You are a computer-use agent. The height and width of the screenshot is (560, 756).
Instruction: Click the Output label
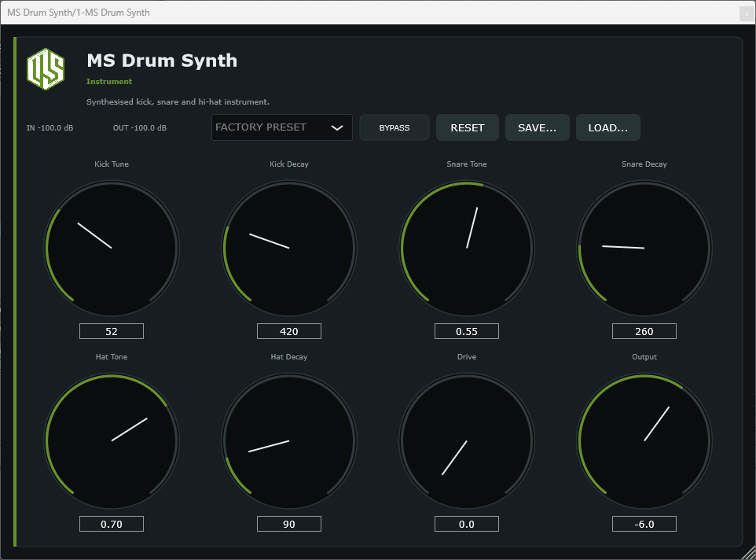(x=644, y=357)
